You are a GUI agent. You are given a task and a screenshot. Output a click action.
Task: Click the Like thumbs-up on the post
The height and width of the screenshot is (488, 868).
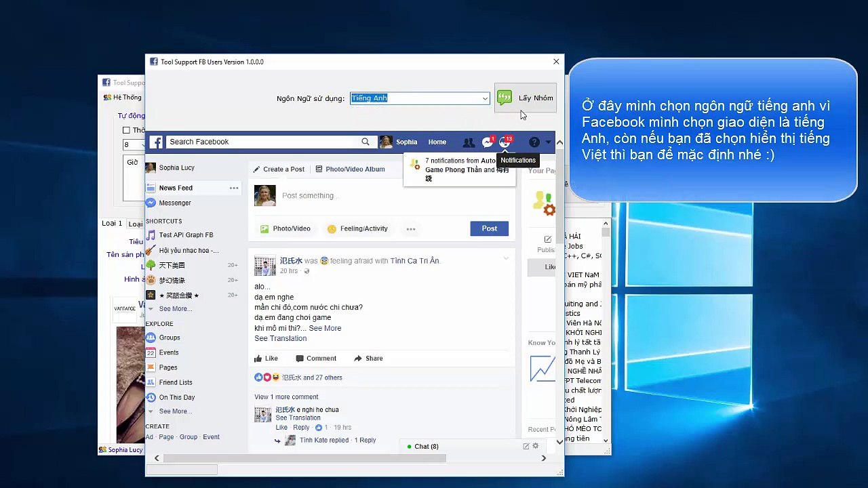pos(258,359)
